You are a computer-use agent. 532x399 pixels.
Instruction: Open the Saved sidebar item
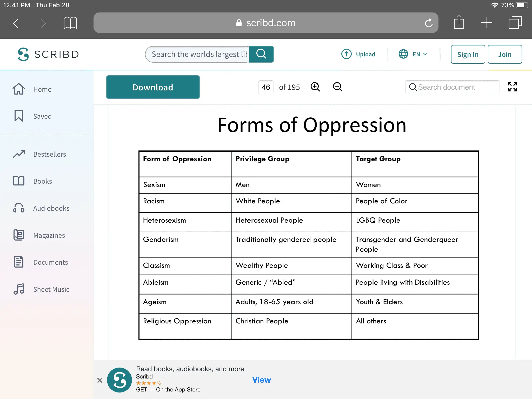tap(42, 116)
